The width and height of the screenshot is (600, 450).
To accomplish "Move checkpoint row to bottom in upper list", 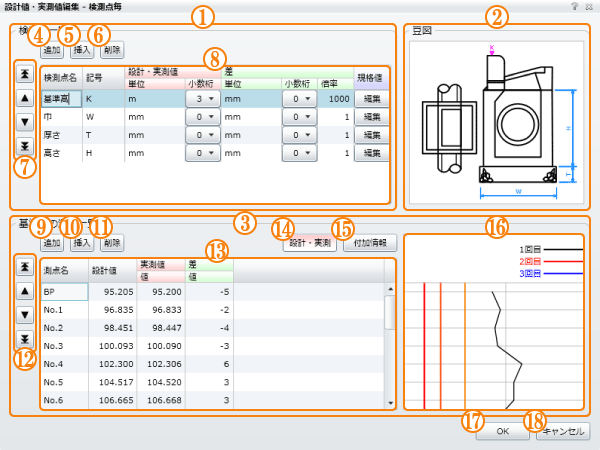I will click(24, 145).
